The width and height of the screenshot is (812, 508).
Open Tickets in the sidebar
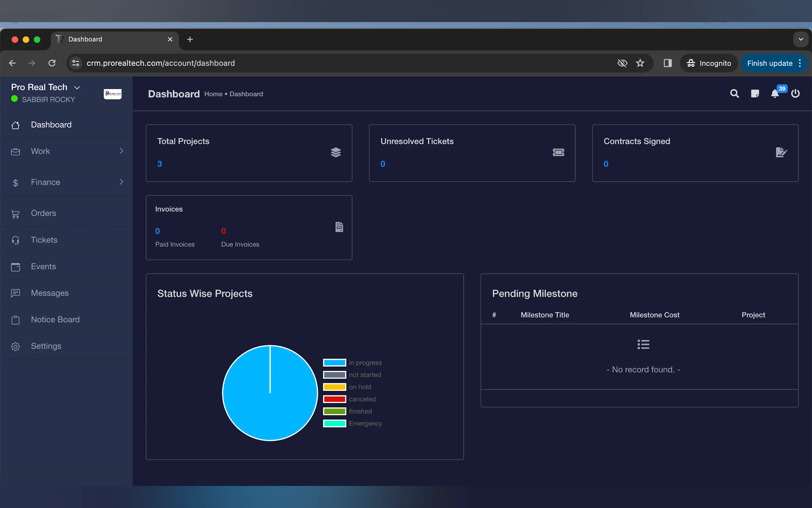click(44, 240)
